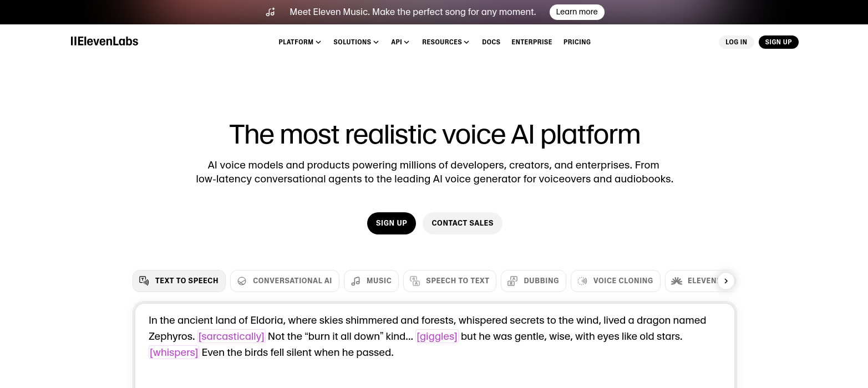The image size is (868, 388).
Task: Open the Docs page from the navigation
Action: point(491,42)
